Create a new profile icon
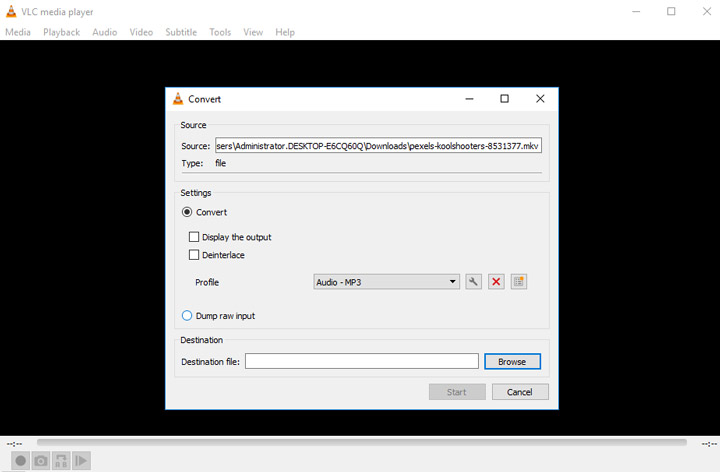 pos(519,282)
